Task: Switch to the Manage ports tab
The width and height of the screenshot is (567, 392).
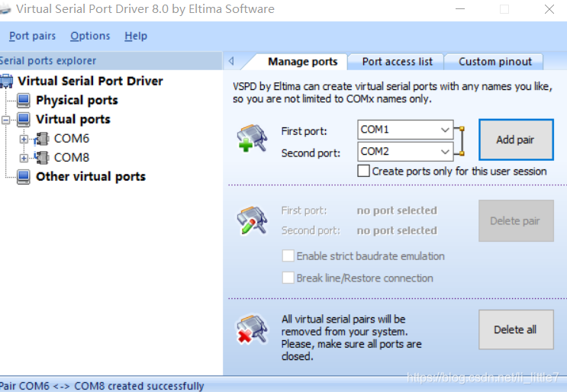Action: [302, 62]
